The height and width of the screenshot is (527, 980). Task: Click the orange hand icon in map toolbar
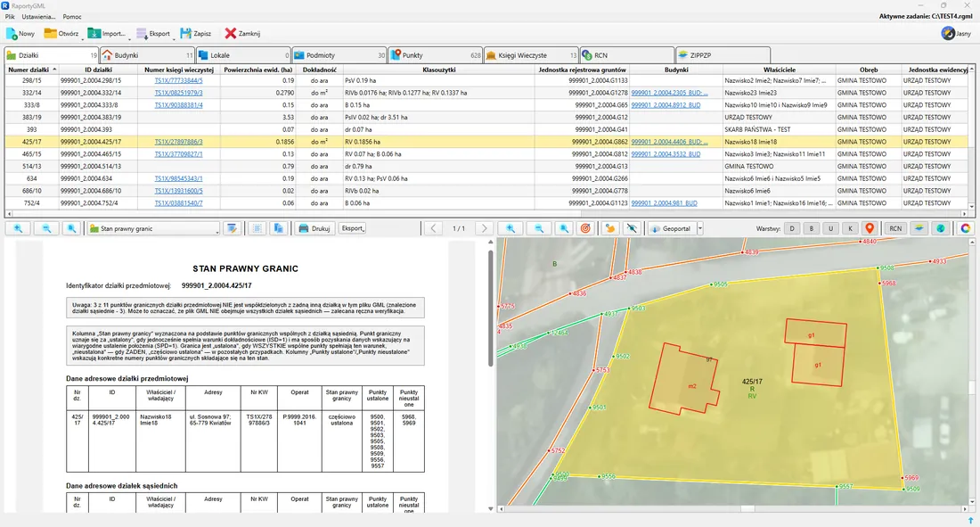[610, 228]
